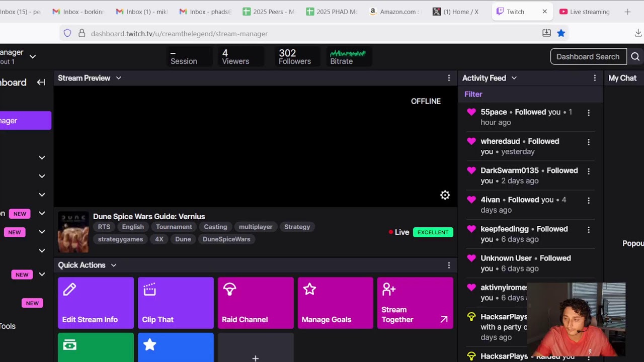
Task: Switch to the Live streaming YouTube tab
Action: pyautogui.click(x=585, y=12)
